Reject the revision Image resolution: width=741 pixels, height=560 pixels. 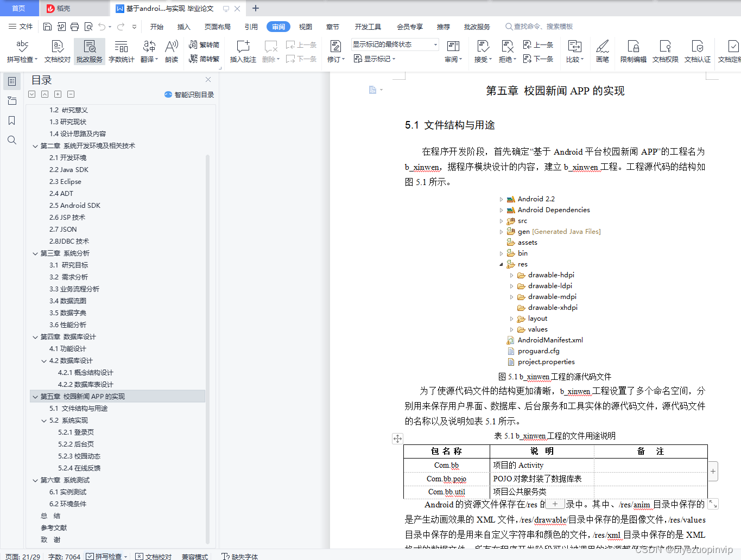(x=508, y=52)
